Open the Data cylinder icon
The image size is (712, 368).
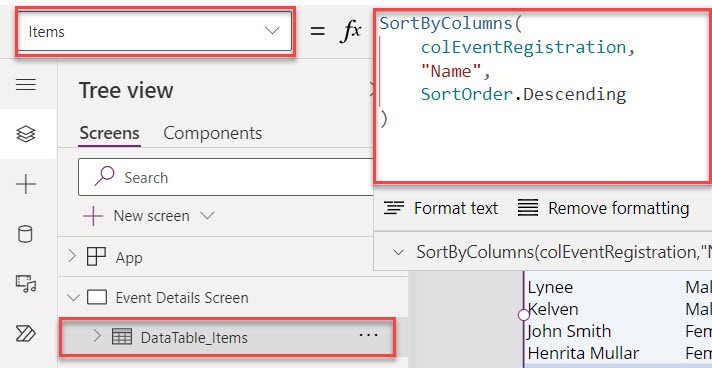[25, 234]
